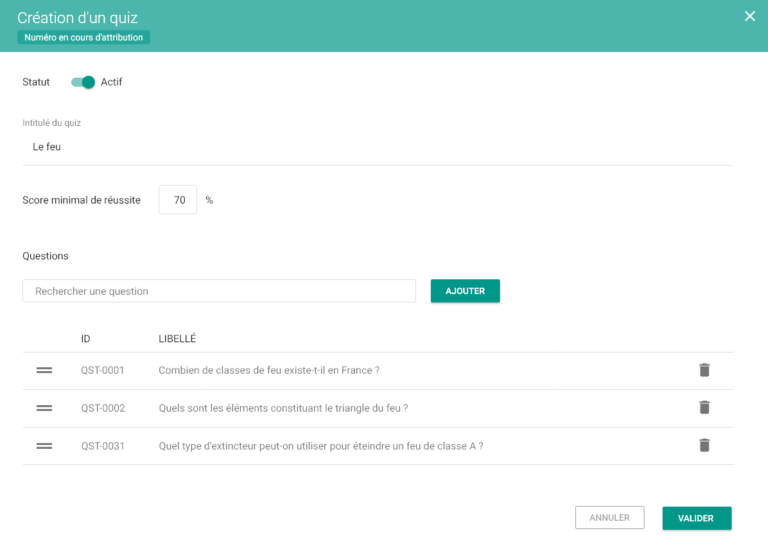This screenshot has height=558, width=768.
Task: Delete question QST-0002 with trash icon
Action: tap(704, 407)
